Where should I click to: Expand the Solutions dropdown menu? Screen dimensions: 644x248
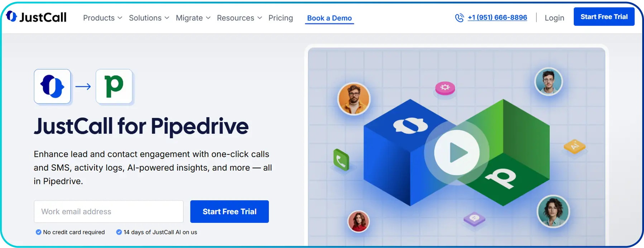click(149, 18)
